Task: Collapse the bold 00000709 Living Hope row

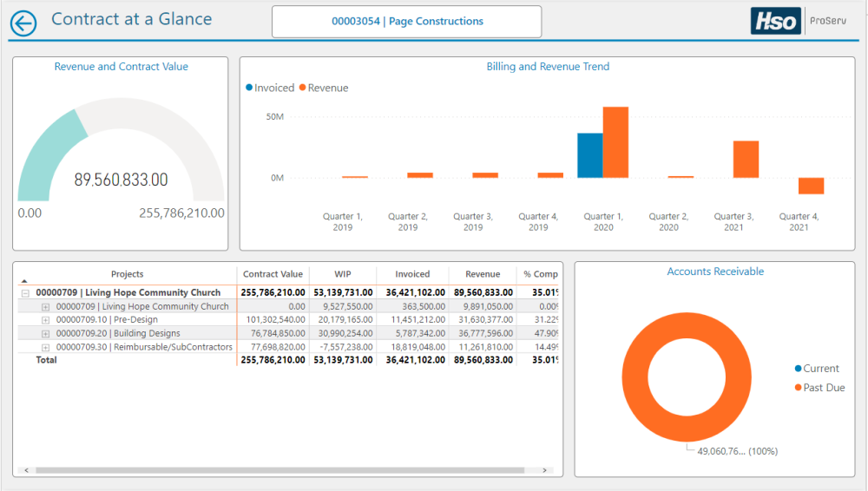Action: click(x=25, y=293)
